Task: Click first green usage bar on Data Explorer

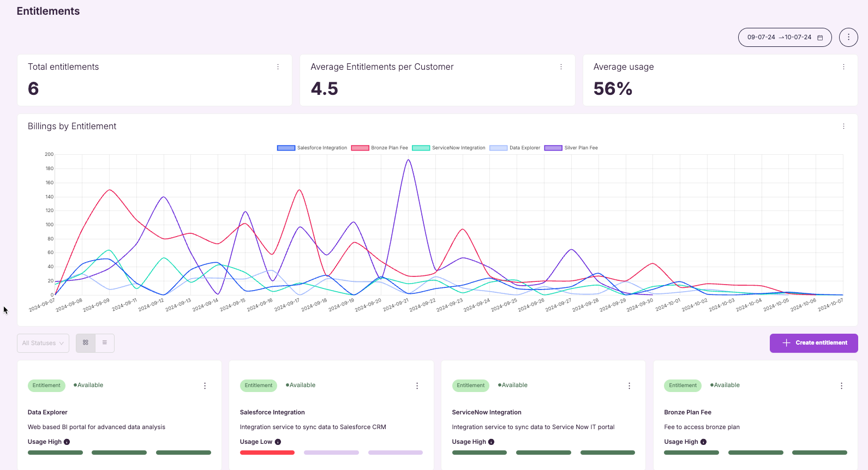Action: tap(55, 453)
